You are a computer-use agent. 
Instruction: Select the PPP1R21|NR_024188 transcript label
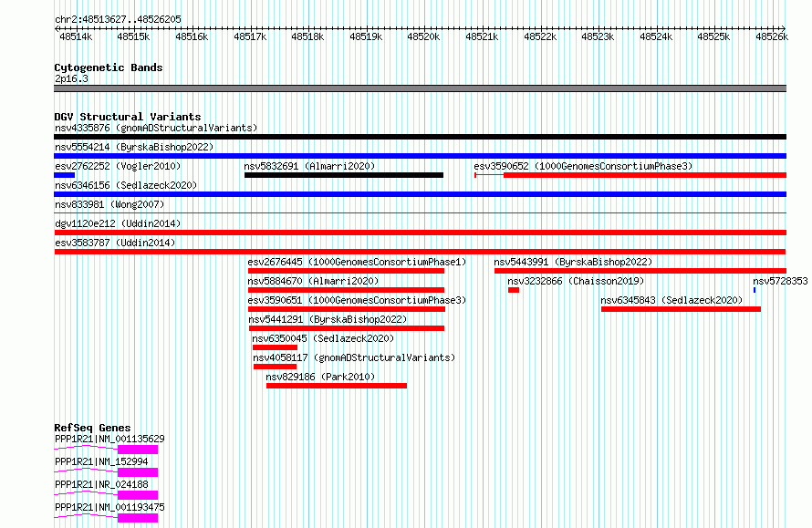[x=101, y=484]
